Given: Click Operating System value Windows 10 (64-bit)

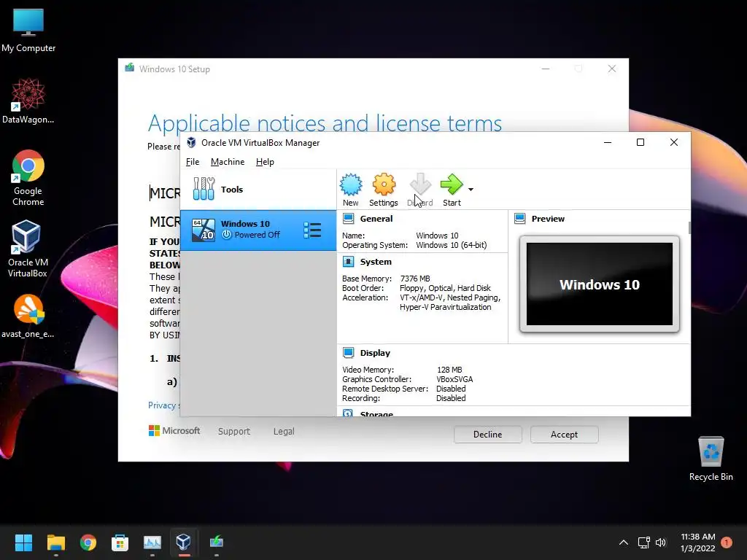Looking at the screenshot, I should click(x=451, y=245).
